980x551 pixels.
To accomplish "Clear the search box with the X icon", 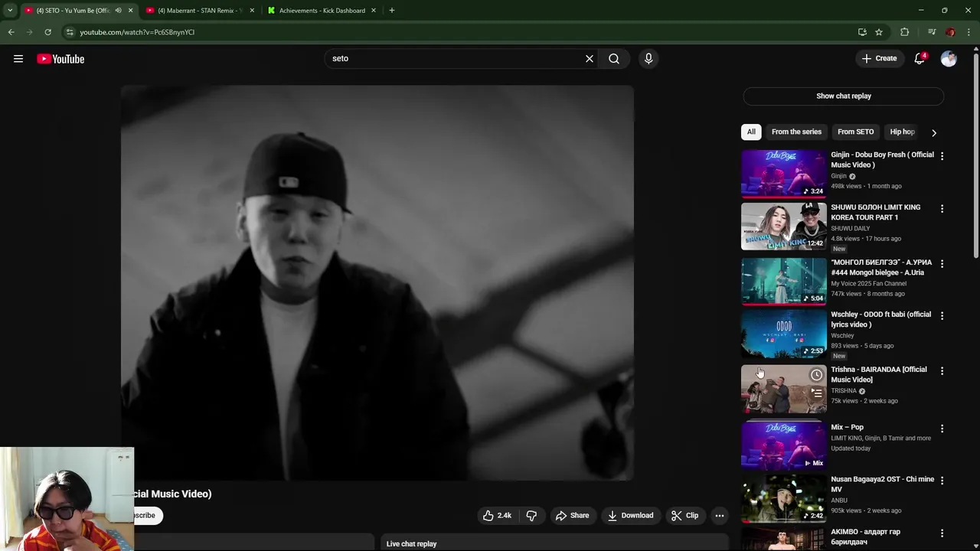I will point(590,58).
